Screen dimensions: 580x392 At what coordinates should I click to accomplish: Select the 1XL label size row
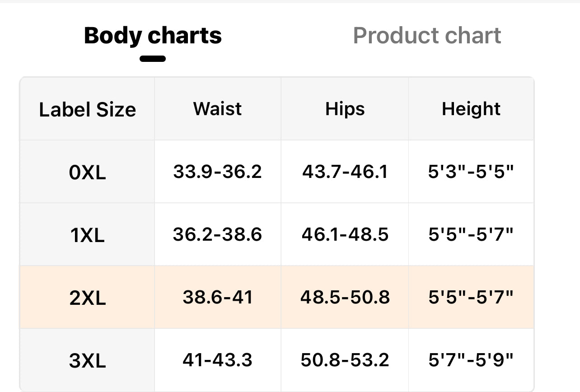point(88,235)
